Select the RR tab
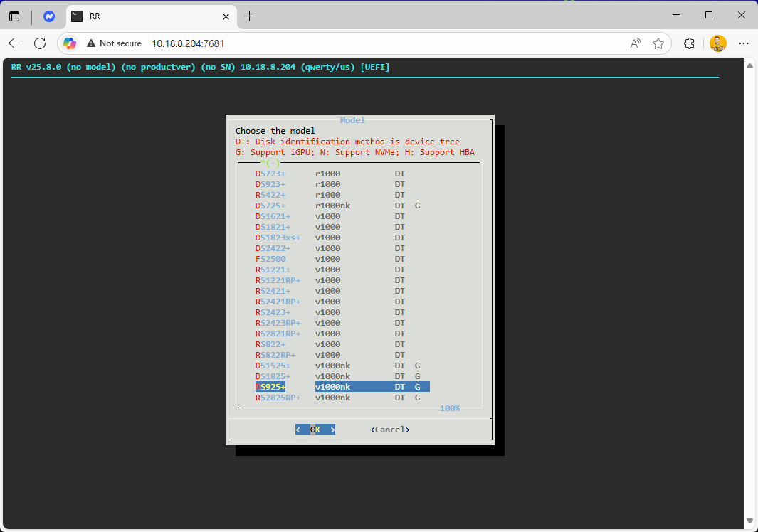 pyautogui.click(x=152, y=16)
